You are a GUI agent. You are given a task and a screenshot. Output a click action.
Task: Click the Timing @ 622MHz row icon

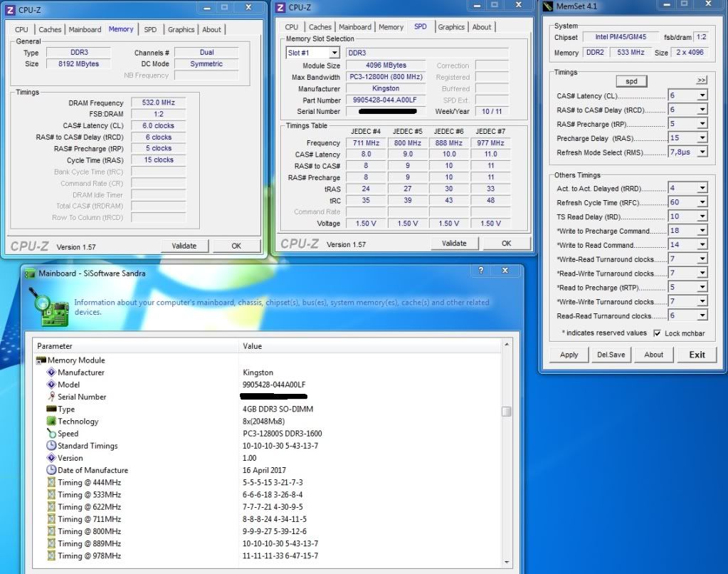pyautogui.click(x=51, y=506)
